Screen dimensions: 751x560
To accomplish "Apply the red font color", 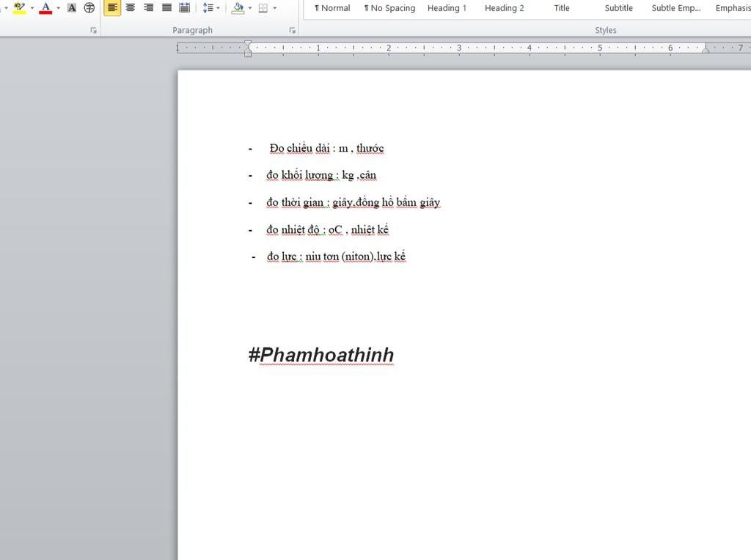I will [45, 8].
